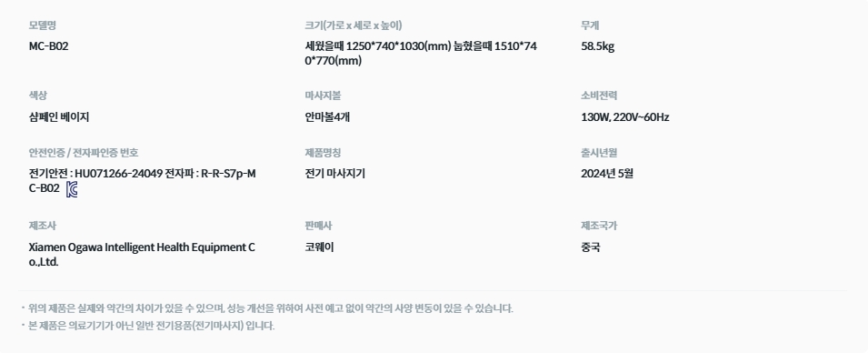Click the 위의 제품은 실제와 약간의 차이가 disclaimer
This screenshot has height=353, width=868.
pos(271,308)
